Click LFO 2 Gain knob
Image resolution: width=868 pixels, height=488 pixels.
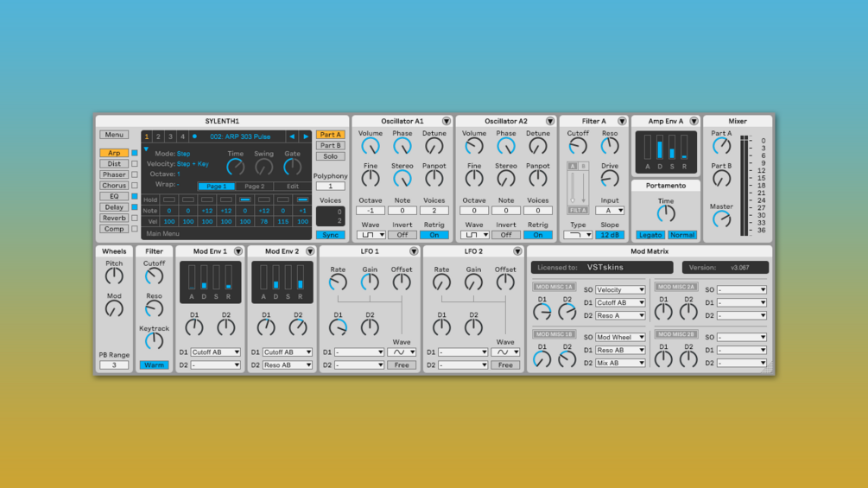click(473, 282)
